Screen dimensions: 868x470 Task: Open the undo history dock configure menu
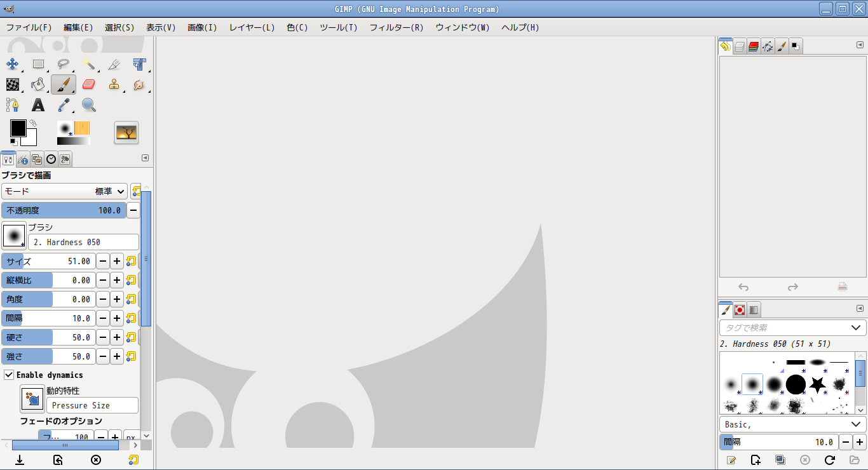click(x=860, y=45)
